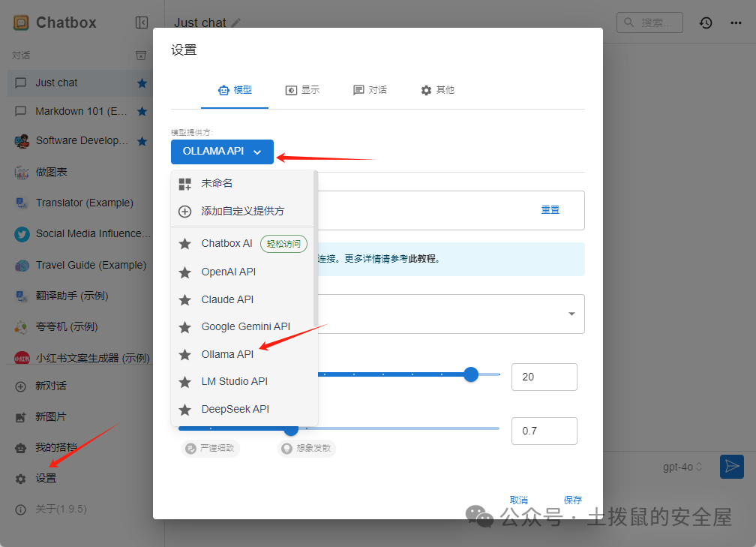Choose 添加自定义提供方 in the list
The width and height of the screenshot is (756, 547).
point(242,212)
